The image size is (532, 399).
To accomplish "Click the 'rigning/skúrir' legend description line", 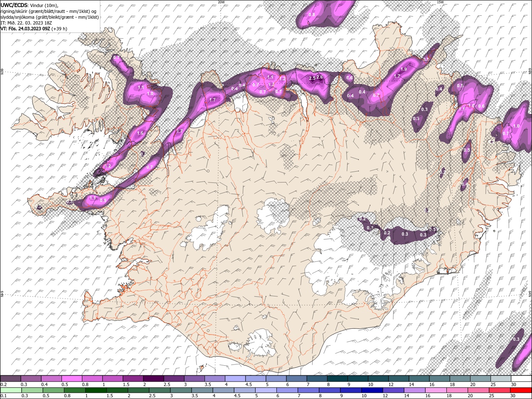I will 48,11.
